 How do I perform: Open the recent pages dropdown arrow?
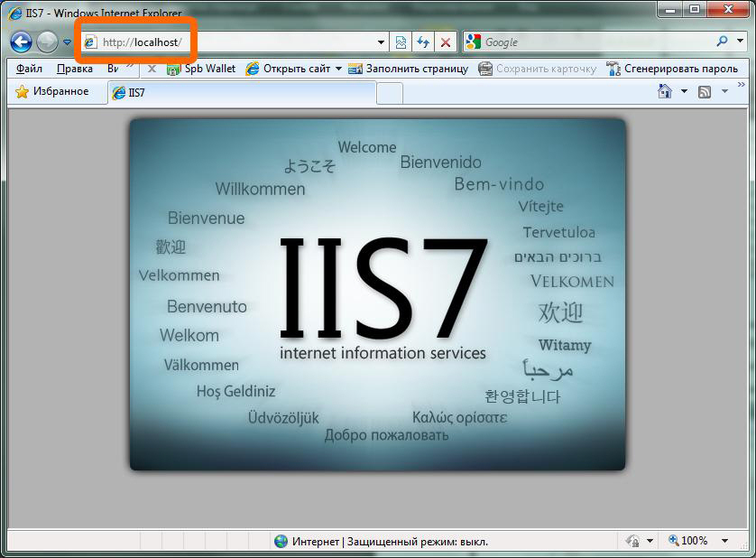(x=67, y=42)
